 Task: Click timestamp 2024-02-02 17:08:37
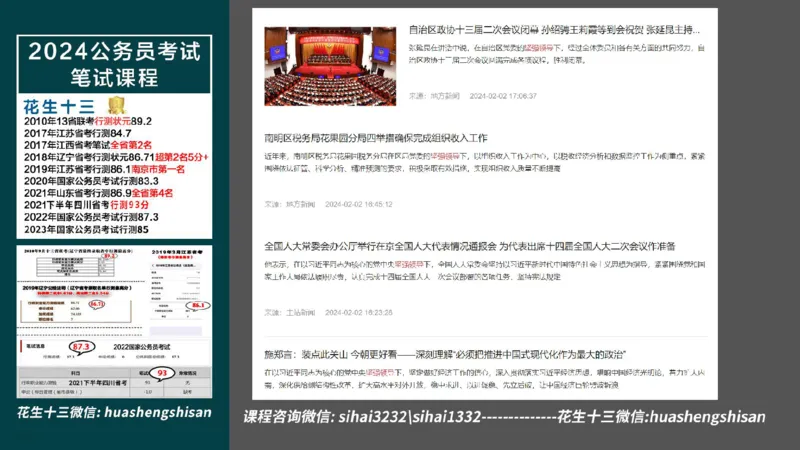(503, 96)
